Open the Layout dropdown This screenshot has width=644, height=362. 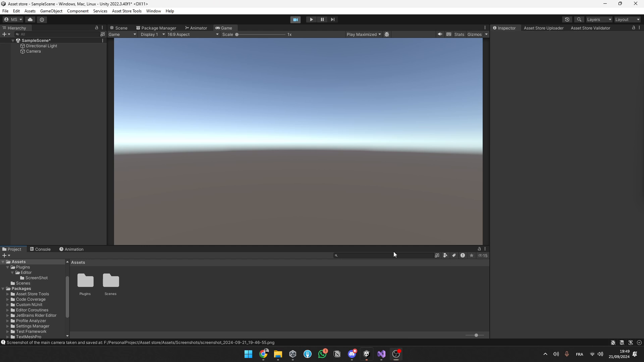coord(627,19)
